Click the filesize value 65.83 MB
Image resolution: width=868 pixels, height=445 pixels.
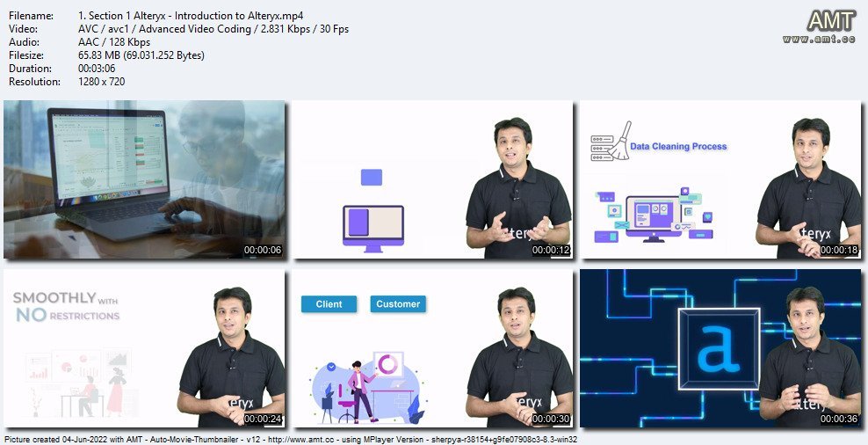point(141,55)
